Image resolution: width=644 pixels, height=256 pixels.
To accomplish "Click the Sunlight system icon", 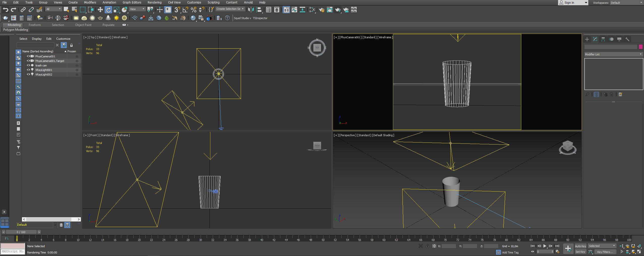I will (116, 18).
